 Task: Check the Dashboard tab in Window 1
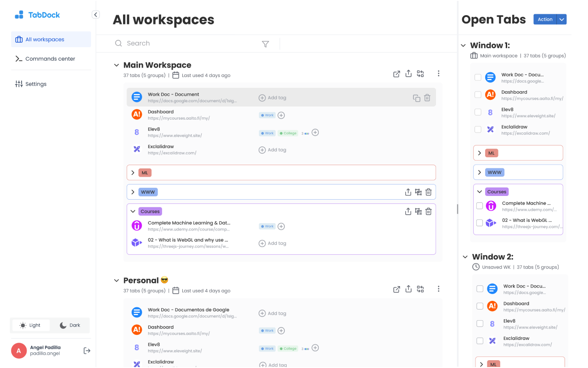click(x=478, y=94)
